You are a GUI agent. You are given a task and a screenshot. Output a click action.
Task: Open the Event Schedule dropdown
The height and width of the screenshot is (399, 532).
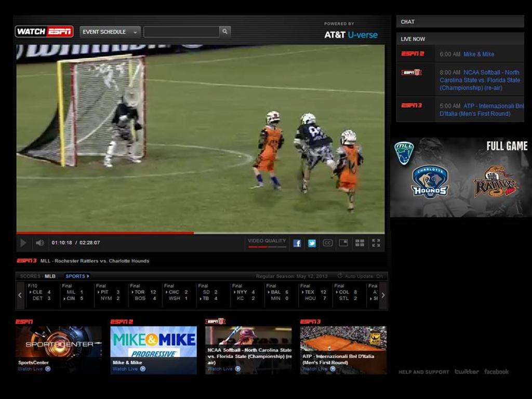pos(110,32)
